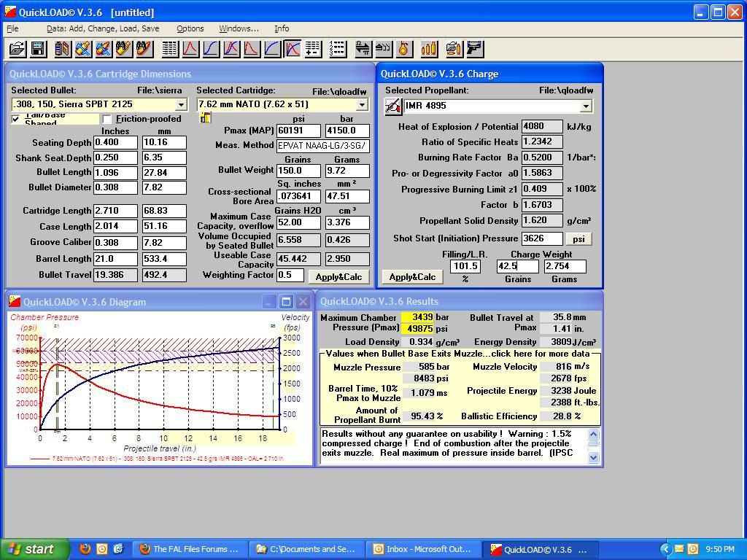Viewport: 747px width, 560px height.
Task: Click the Windows start button
Action: click(34, 549)
